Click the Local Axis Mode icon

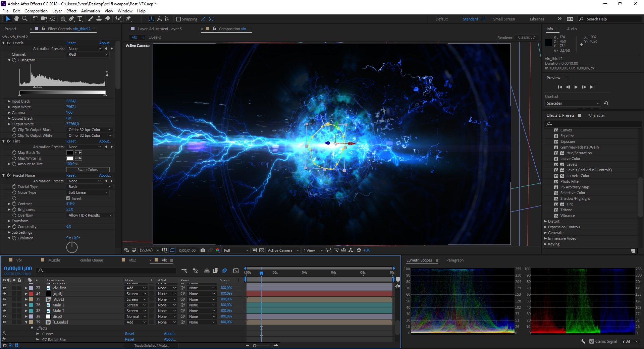pyautogui.click(x=151, y=19)
